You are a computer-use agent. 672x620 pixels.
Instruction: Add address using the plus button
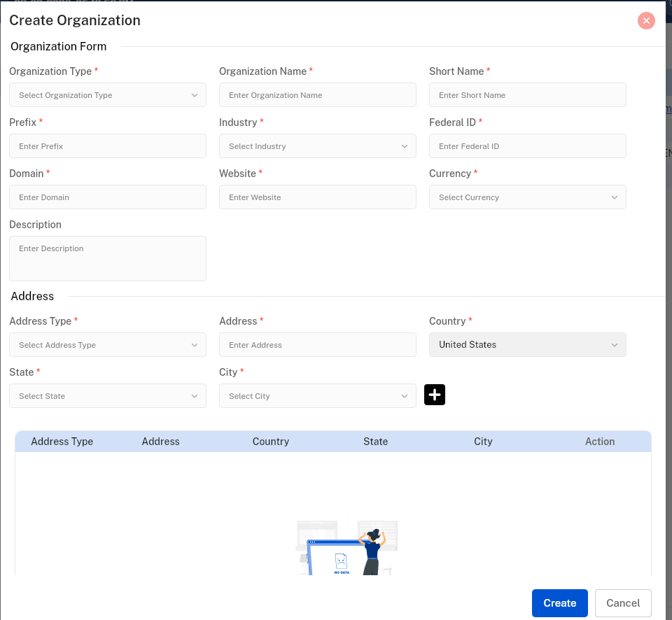click(434, 395)
